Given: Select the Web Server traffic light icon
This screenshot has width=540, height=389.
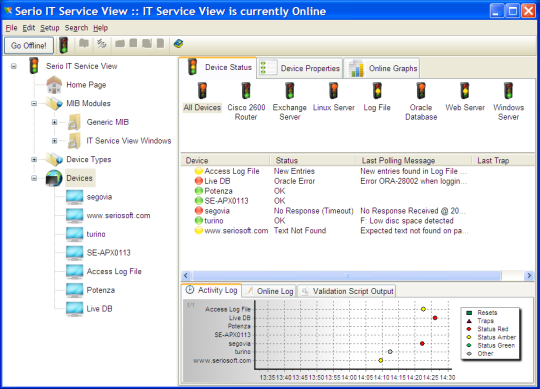Looking at the screenshot, I should (x=465, y=91).
